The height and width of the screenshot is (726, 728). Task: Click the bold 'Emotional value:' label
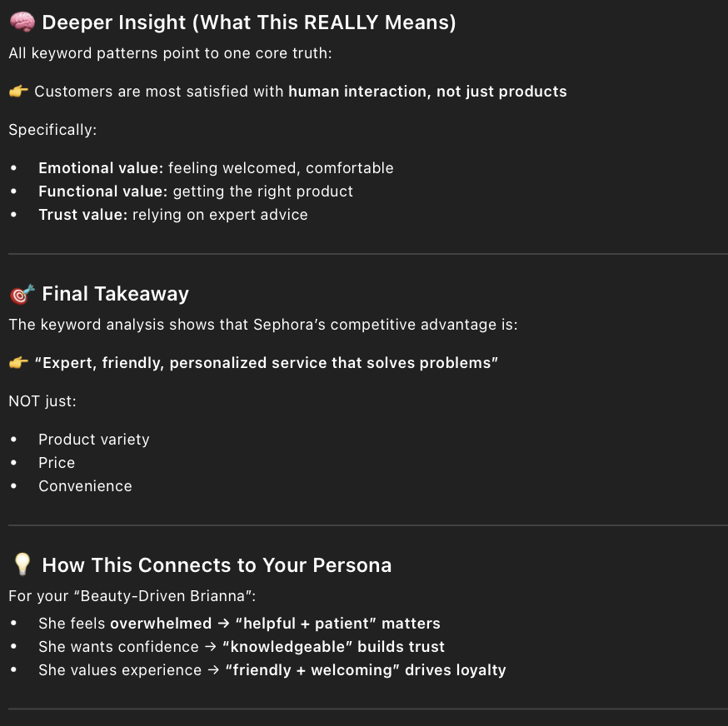point(101,168)
